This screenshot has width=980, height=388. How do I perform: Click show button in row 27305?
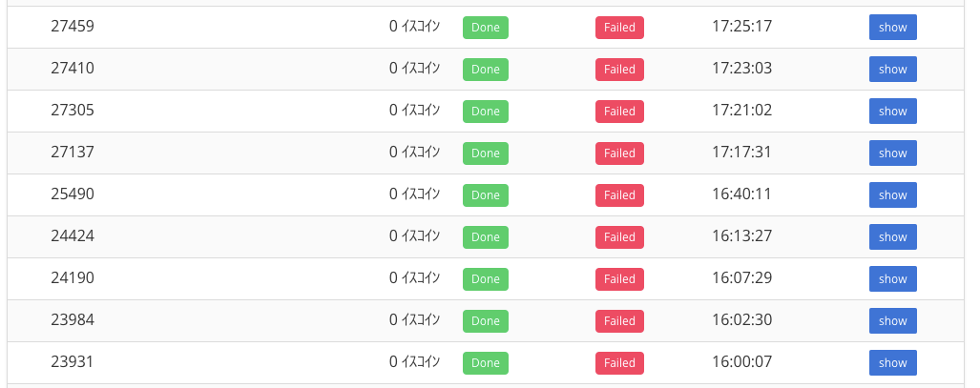892,112
